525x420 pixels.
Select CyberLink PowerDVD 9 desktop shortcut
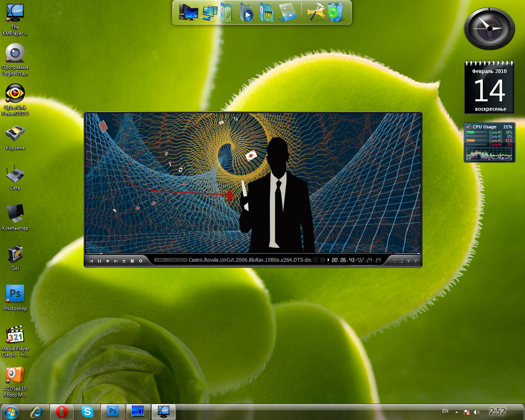15,100
